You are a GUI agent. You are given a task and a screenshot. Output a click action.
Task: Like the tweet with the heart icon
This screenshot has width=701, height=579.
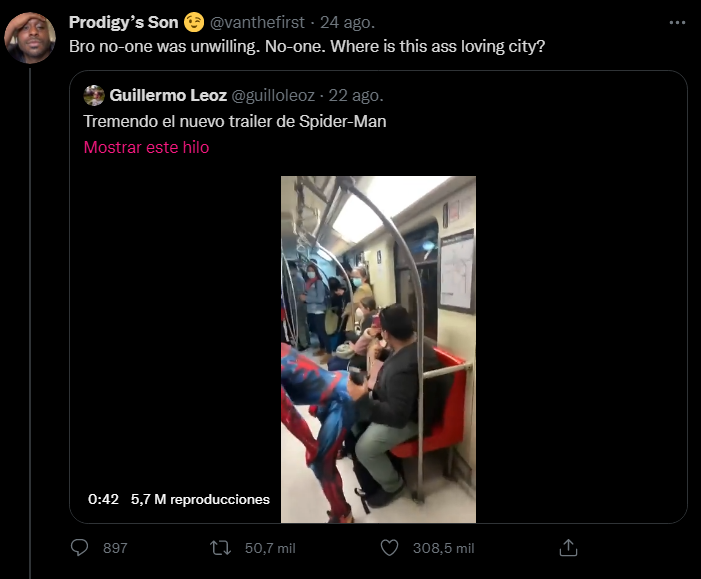(391, 548)
